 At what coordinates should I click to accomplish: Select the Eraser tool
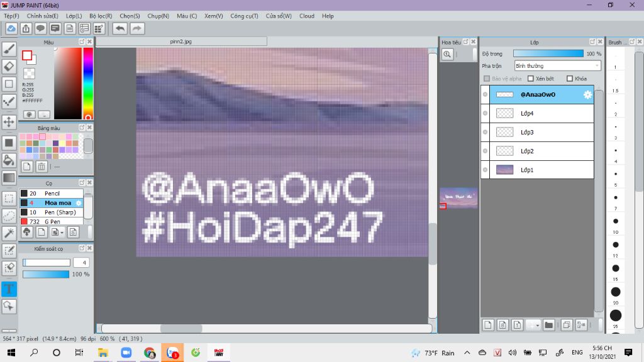9,67
